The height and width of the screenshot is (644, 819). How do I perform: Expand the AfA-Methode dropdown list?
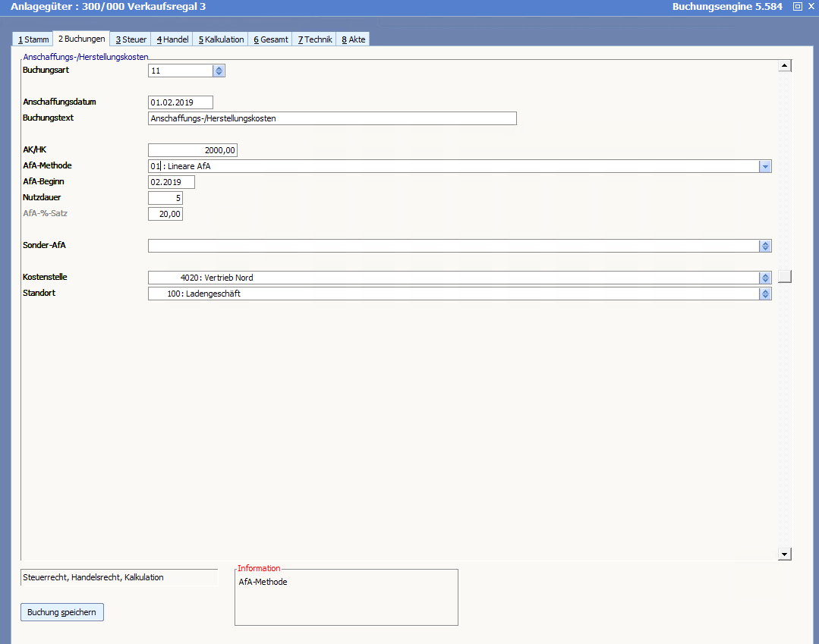point(765,166)
